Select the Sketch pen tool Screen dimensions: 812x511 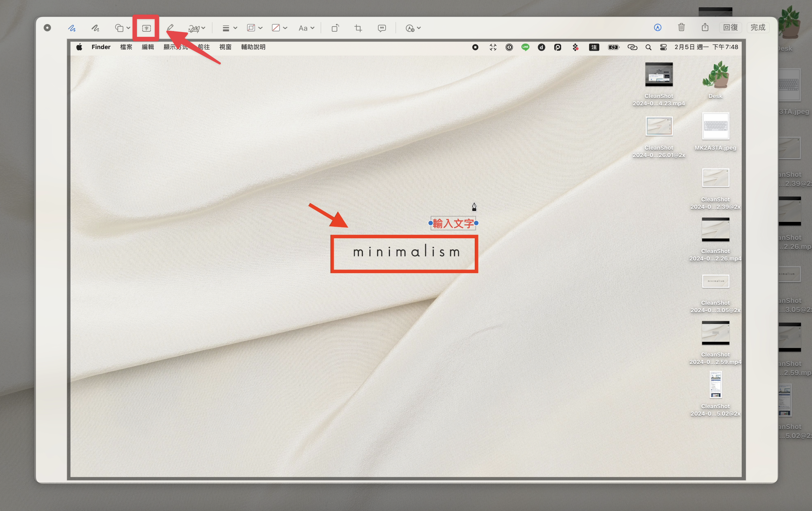tap(71, 28)
